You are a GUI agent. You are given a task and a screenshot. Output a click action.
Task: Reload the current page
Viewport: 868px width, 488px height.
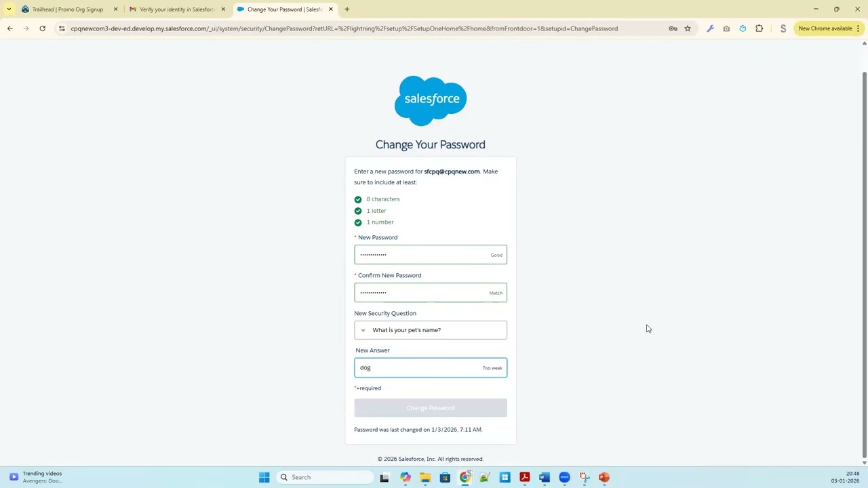click(42, 28)
